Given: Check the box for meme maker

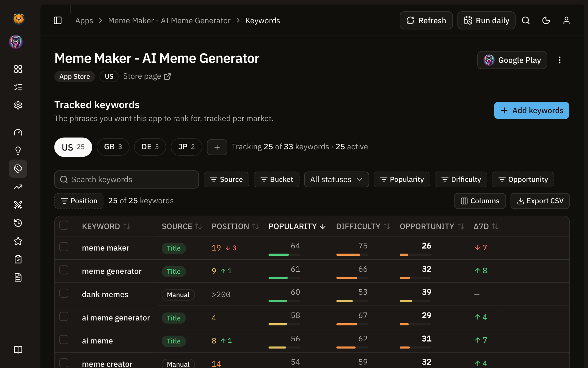Looking at the screenshot, I should [64, 247].
